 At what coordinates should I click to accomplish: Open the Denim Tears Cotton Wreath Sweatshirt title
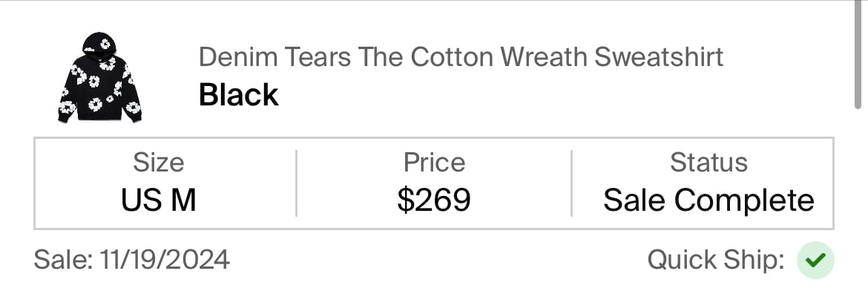[x=461, y=57]
